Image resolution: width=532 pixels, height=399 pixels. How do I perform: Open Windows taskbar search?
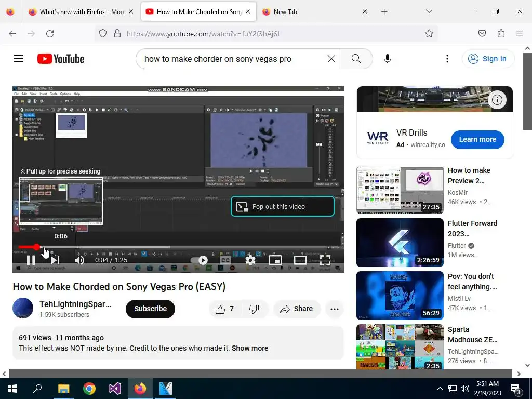coord(37,389)
